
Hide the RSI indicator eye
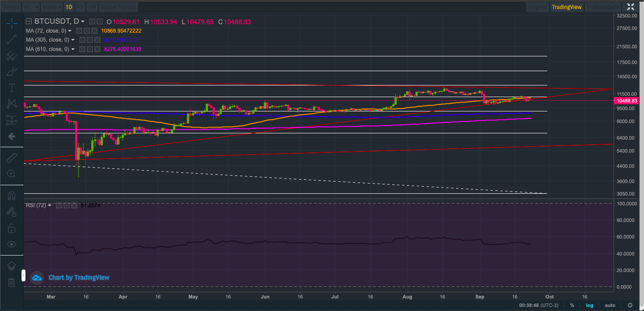pos(59,205)
